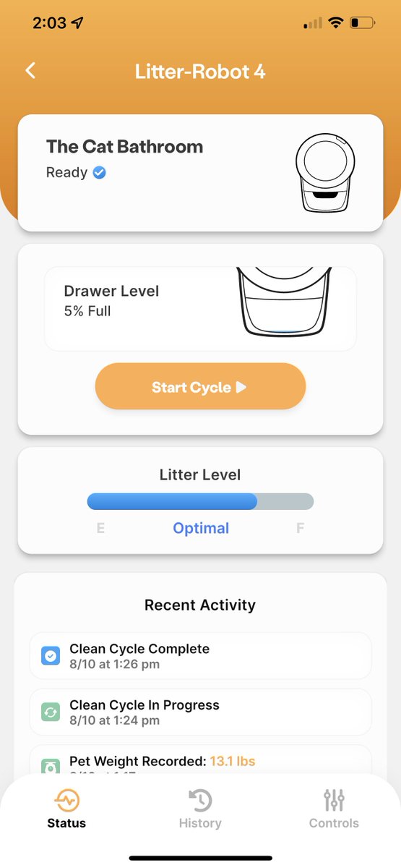This screenshot has height=868, width=401.
Task: Open the Clean Cycle Complete entry
Action: pos(200,656)
